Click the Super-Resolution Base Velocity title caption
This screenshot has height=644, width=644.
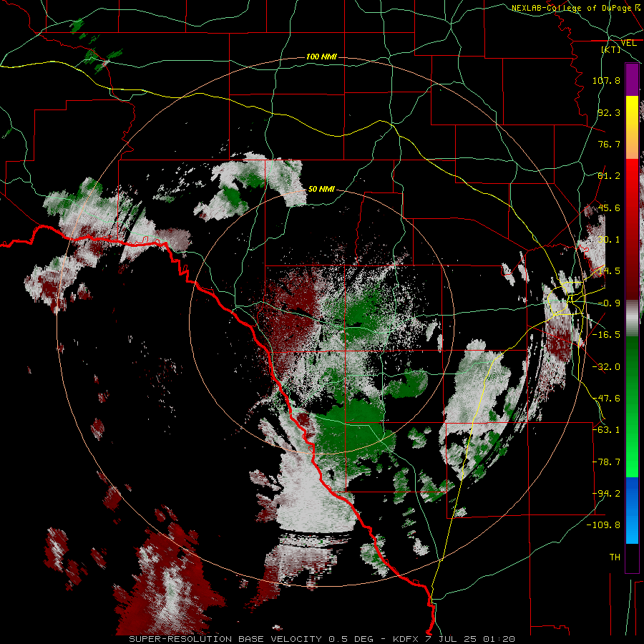pyautogui.click(x=322, y=639)
